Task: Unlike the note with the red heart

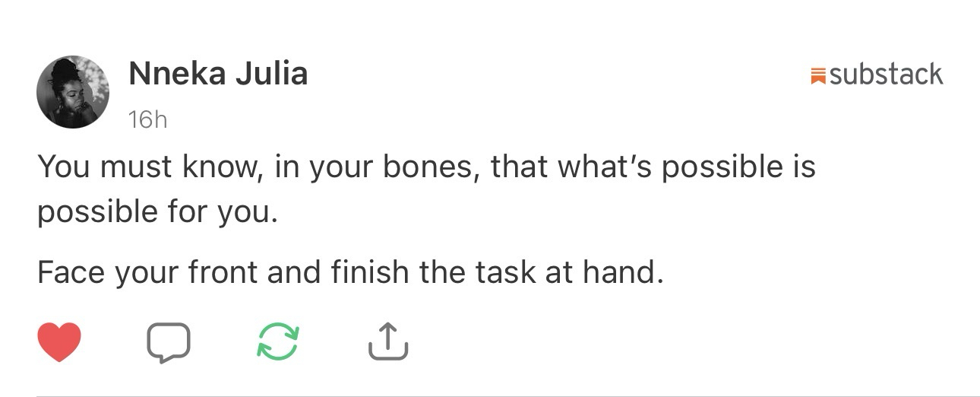Action: click(59, 341)
